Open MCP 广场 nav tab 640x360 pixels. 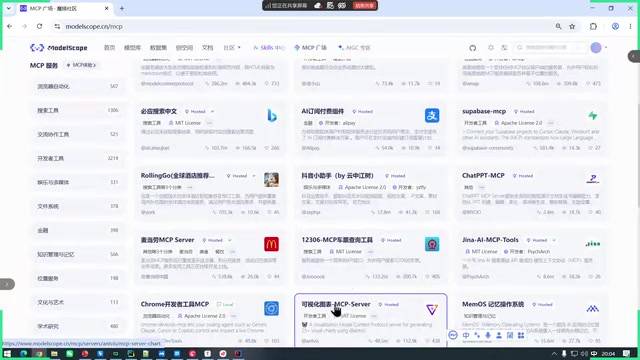tap(311, 48)
